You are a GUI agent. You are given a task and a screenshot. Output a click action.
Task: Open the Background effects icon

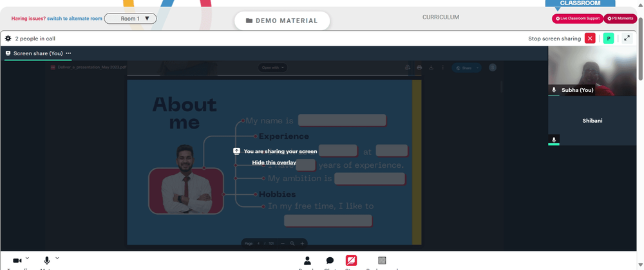(x=382, y=260)
